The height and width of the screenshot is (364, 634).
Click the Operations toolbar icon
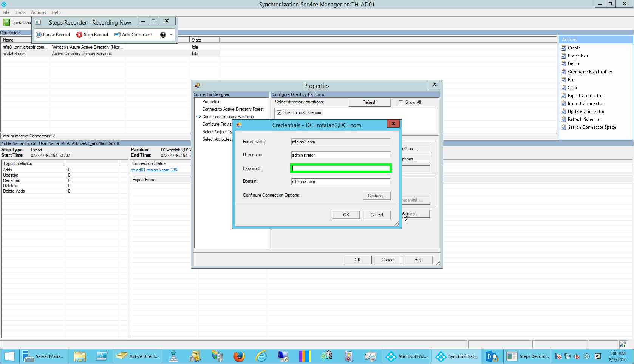click(17, 23)
